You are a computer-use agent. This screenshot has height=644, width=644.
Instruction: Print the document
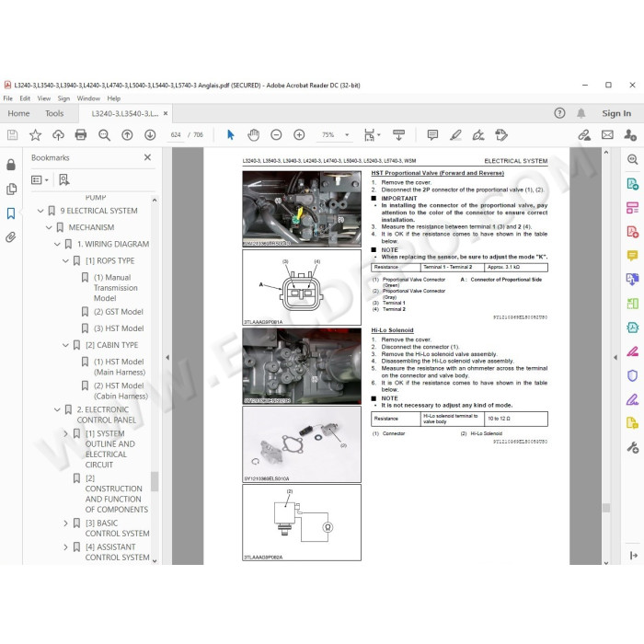[x=81, y=134]
